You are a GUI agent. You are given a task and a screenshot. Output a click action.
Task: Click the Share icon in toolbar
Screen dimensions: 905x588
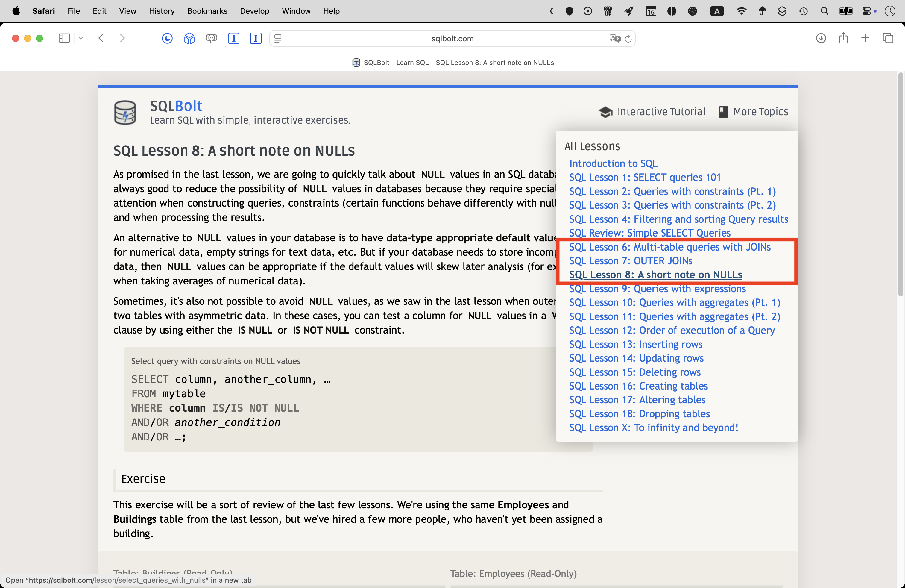pos(843,38)
